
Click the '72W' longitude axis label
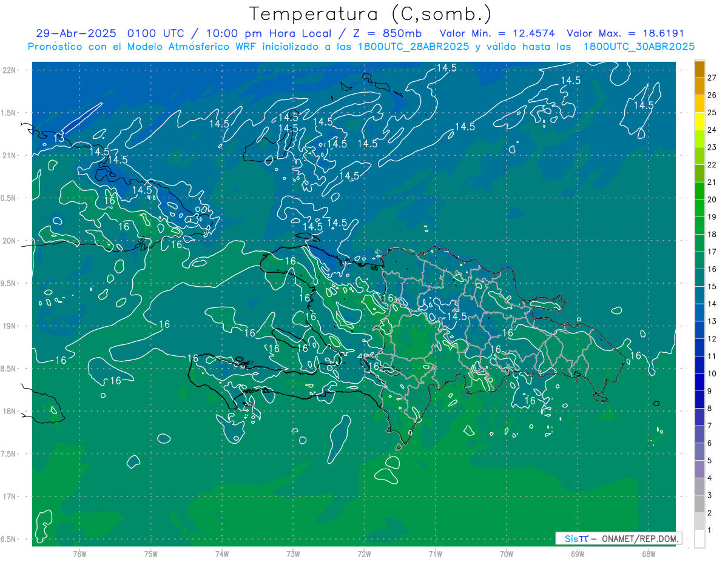pos(364,554)
